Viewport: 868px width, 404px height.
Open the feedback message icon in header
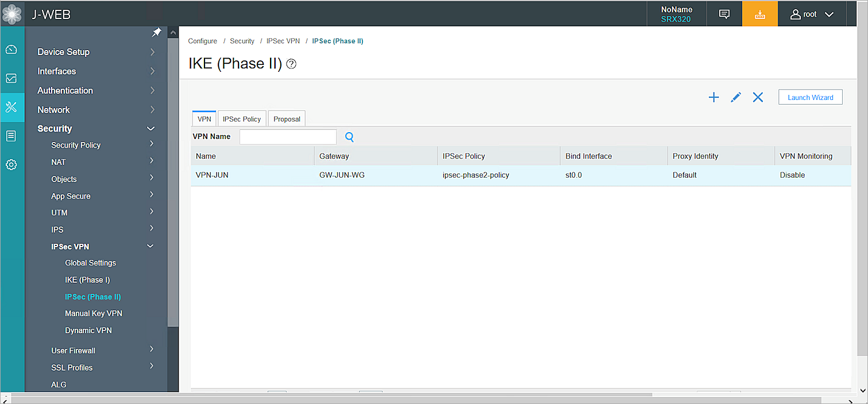coord(724,14)
